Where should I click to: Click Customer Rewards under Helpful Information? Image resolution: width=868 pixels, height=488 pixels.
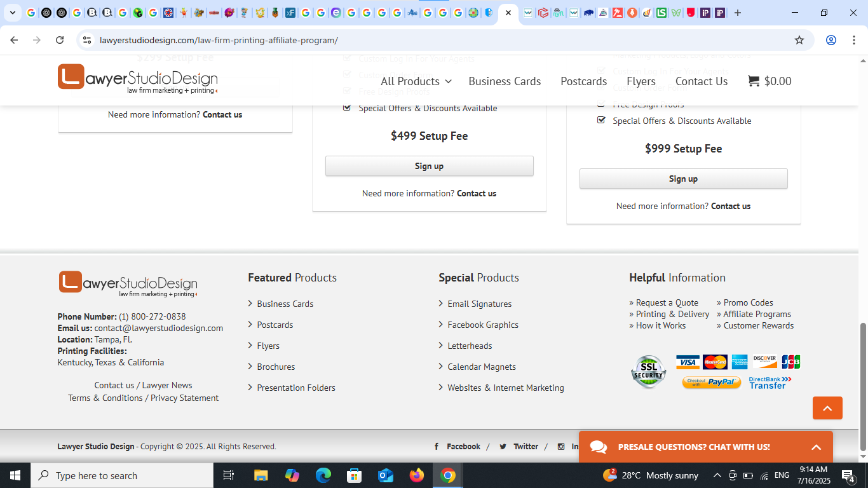tap(759, 325)
